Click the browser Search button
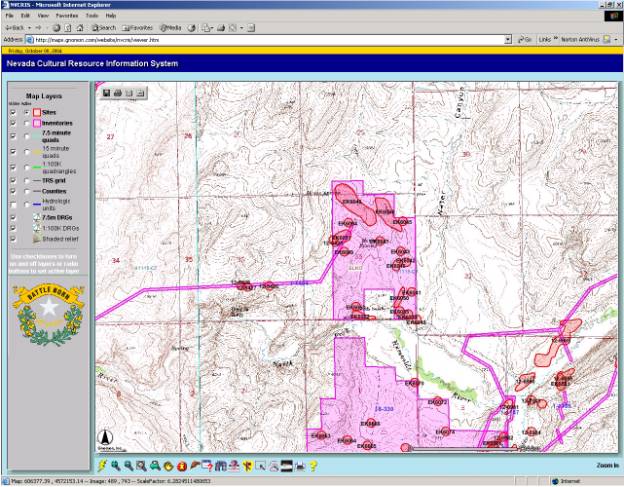Screen dimensions: 624x487 [x=103, y=27]
